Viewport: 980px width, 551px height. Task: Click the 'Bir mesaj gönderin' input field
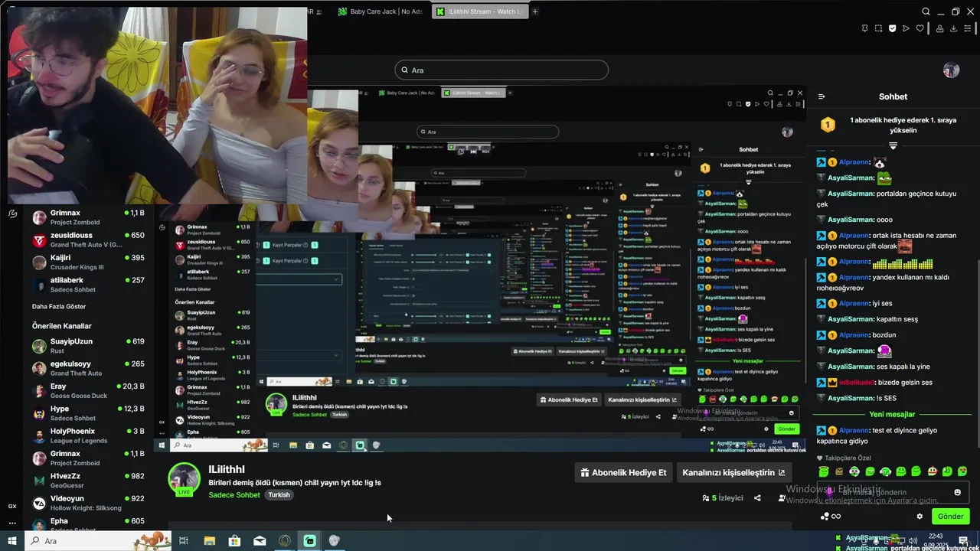click(892, 492)
